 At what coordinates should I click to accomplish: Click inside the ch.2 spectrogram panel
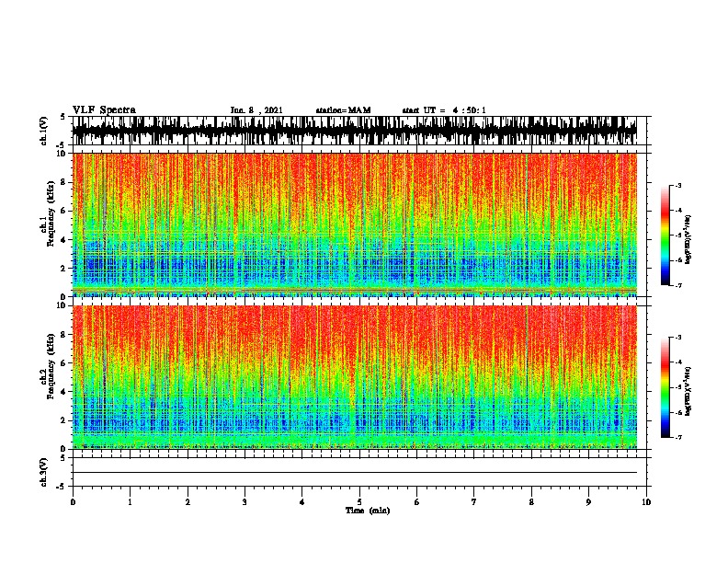[354, 377]
